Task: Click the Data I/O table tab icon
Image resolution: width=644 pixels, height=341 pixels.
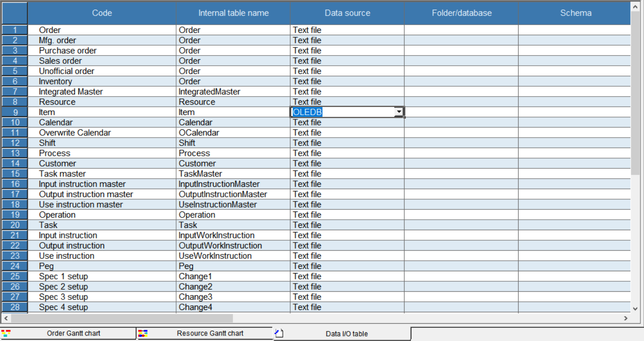Action: pyautogui.click(x=279, y=333)
